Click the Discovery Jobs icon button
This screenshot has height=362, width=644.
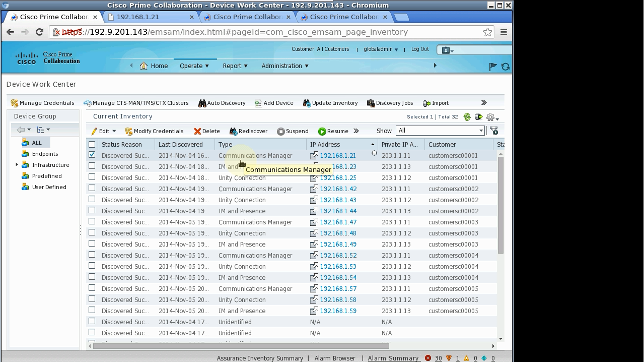pos(390,103)
